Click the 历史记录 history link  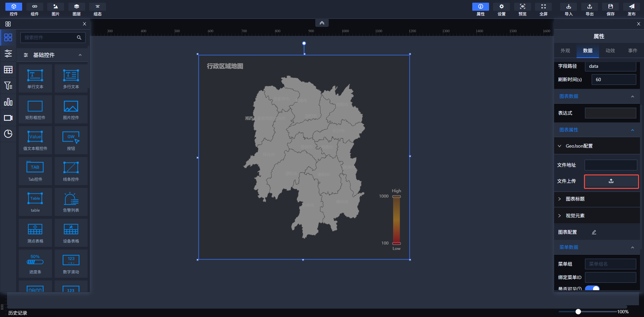click(18, 313)
